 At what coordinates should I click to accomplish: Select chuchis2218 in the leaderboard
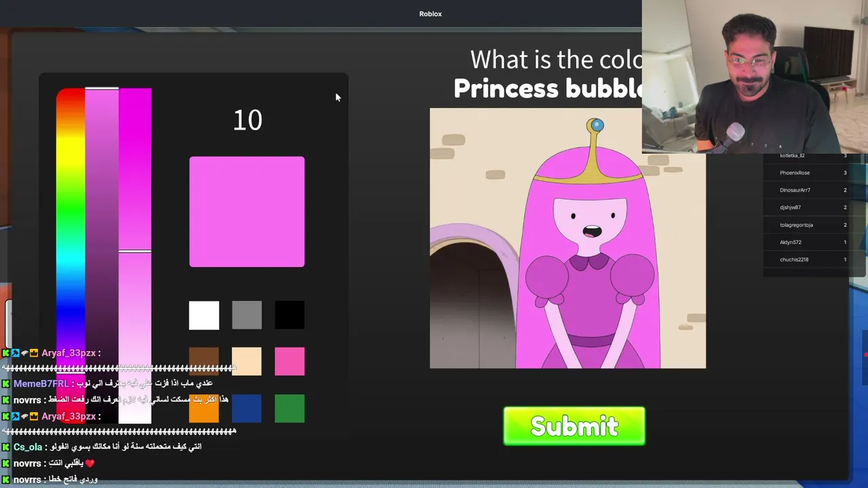point(813,260)
